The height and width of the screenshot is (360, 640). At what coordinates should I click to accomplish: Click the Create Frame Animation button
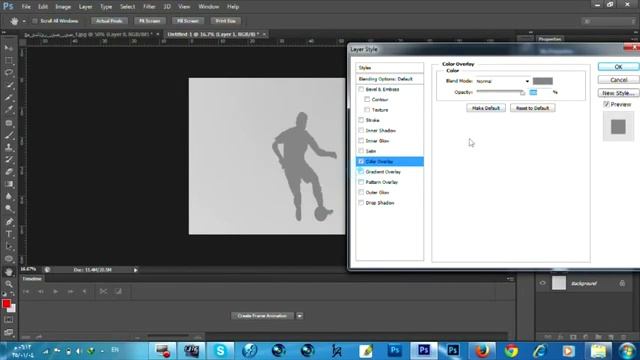click(262, 316)
